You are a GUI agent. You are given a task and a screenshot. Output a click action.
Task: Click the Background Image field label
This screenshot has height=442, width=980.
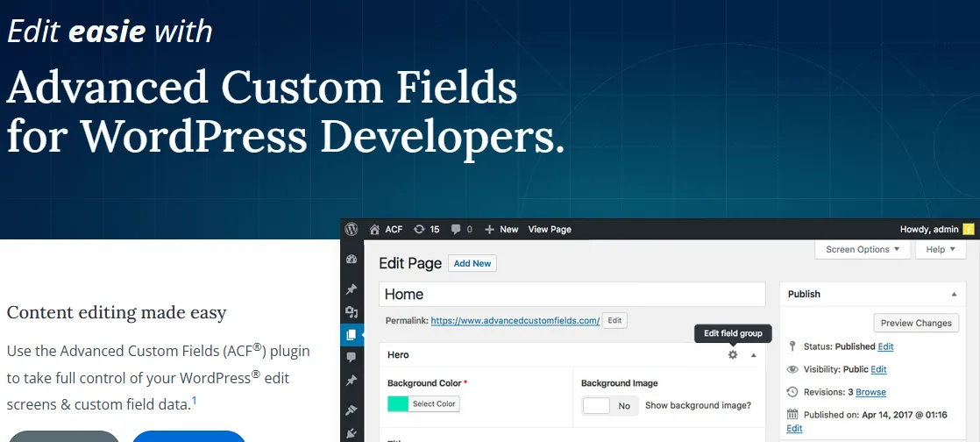[620, 383]
